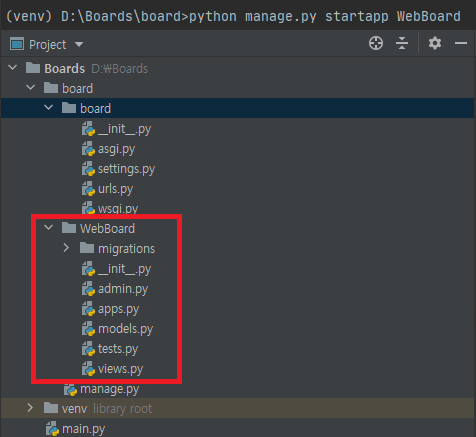The image size is (476, 437).
Task: Click the admin.py Python file icon
Action: click(88, 288)
